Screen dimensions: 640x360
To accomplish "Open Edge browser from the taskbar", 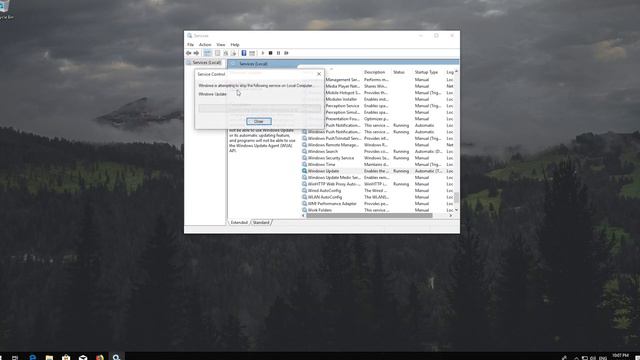I will coord(32,357).
